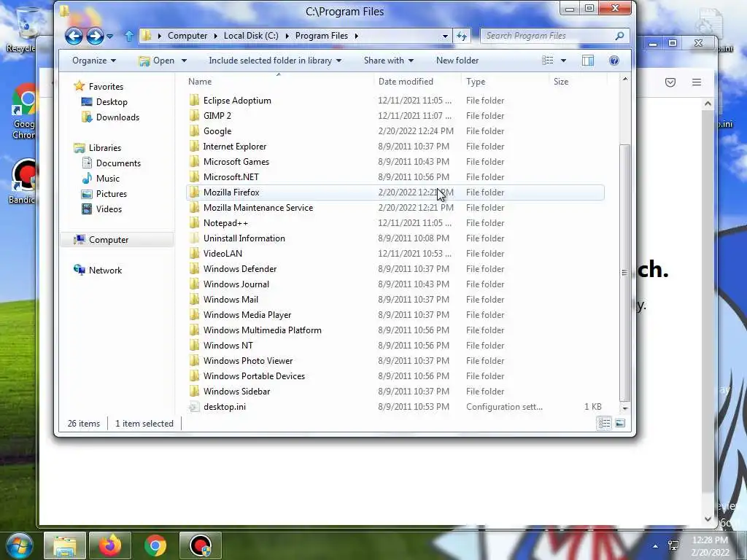Click Bandicam recorder taskbar icon
This screenshot has width=747, height=560.
[201, 545]
